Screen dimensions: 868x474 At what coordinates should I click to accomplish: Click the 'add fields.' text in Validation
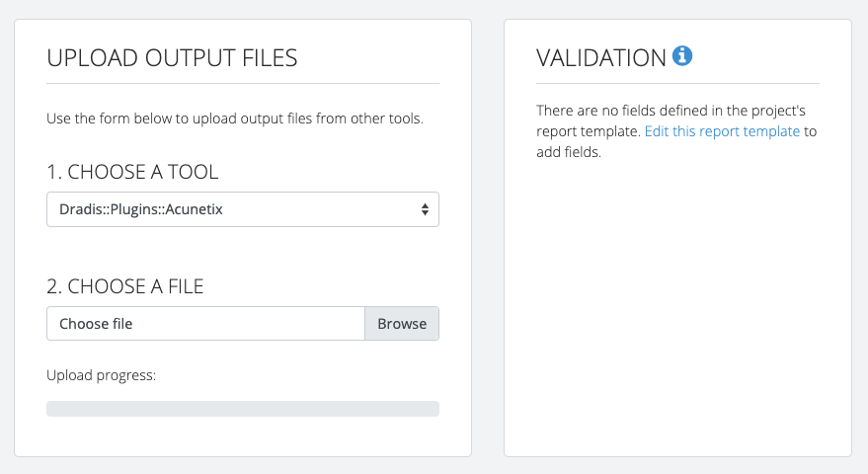pos(569,152)
